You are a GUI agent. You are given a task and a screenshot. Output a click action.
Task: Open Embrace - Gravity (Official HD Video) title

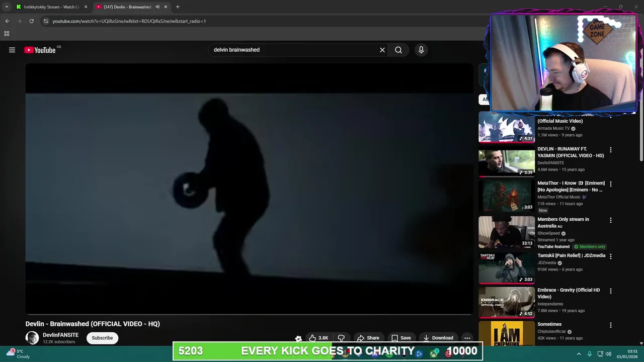pyautogui.click(x=569, y=293)
